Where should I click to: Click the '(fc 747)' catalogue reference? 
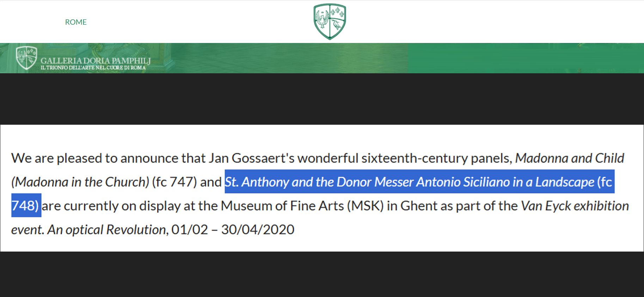[174, 182]
